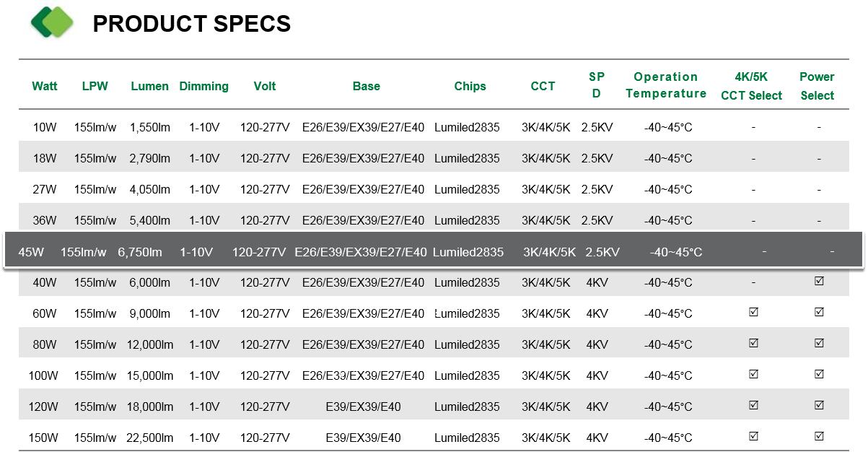The width and height of the screenshot is (868, 452).
Task: Click the CCT Select checkmark in 150W row
Action: click(x=753, y=436)
